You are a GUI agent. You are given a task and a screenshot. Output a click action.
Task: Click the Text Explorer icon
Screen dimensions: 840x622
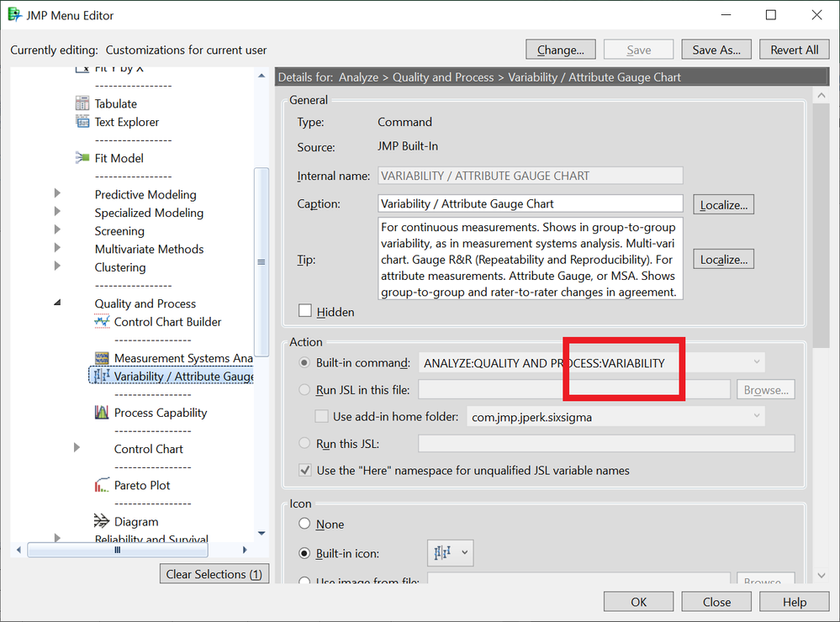(82, 122)
